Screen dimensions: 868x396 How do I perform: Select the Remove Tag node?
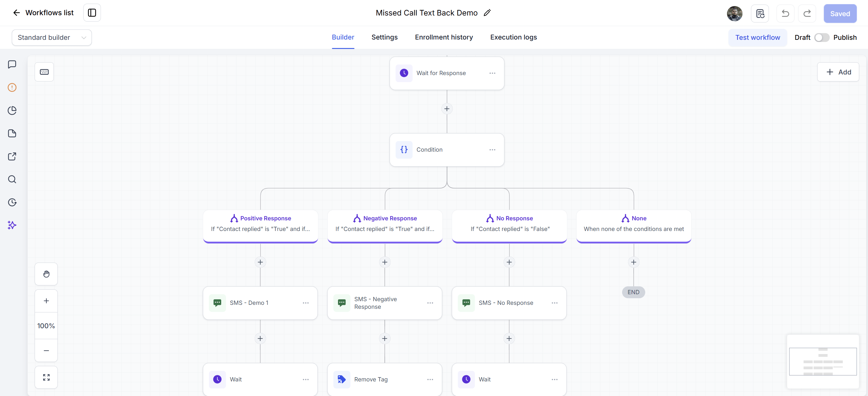click(384, 380)
